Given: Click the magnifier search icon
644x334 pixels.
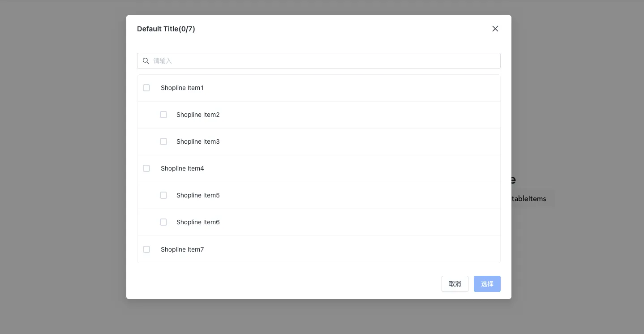Looking at the screenshot, I should point(146,61).
